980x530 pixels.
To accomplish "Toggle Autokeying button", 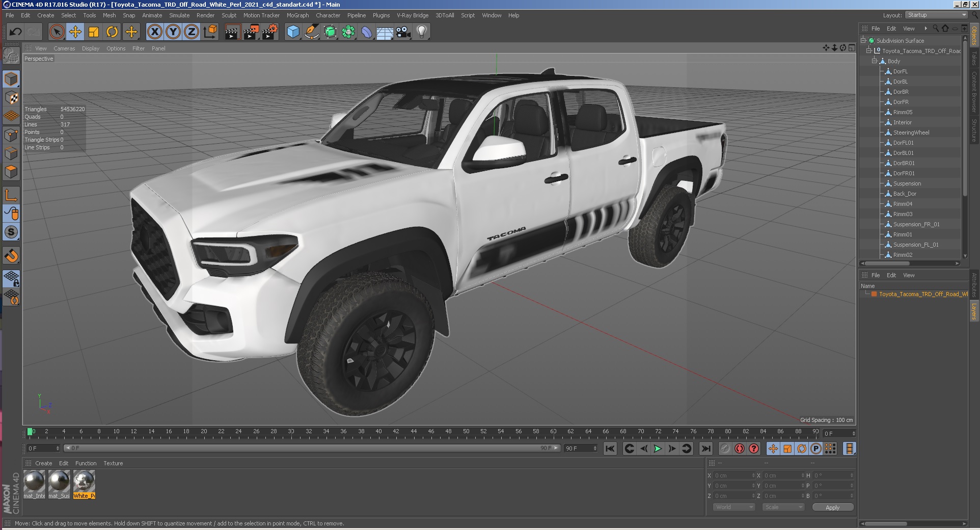I will pos(740,448).
